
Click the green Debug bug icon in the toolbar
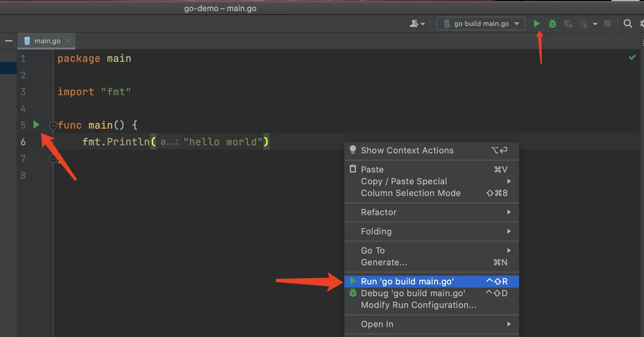[552, 24]
